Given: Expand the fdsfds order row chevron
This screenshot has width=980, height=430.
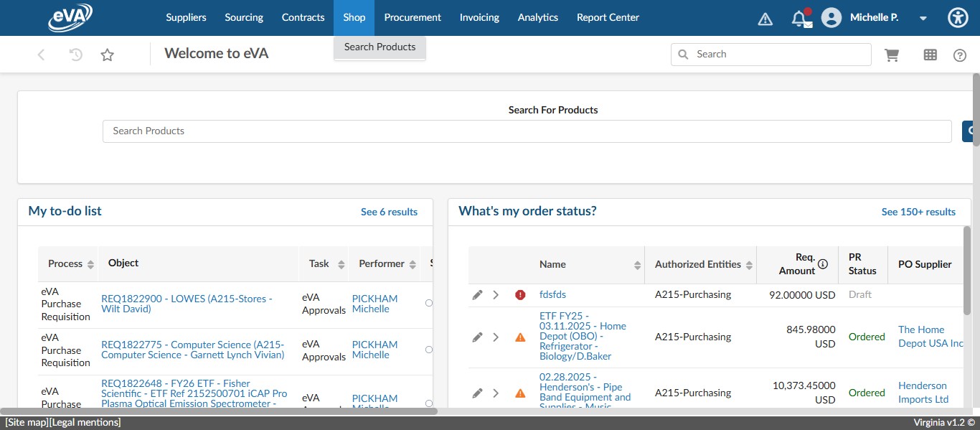Looking at the screenshot, I should [496, 295].
